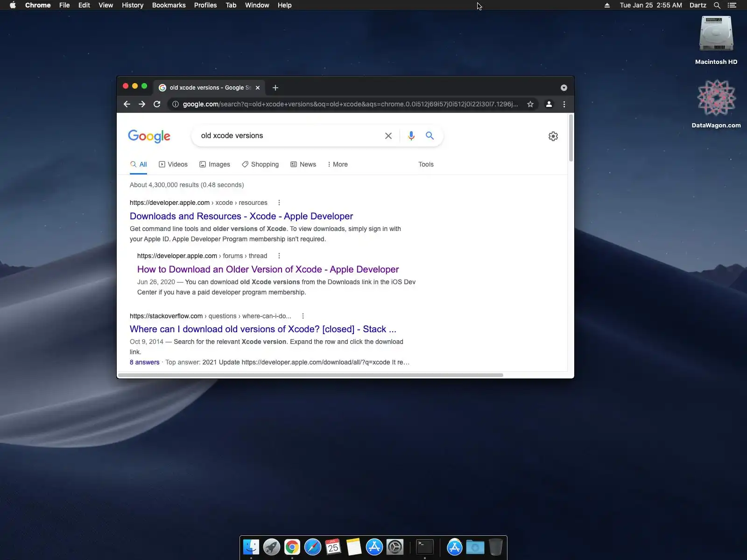Click the page's vertical scrollbar
This screenshot has width=747, height=560.
571,138
